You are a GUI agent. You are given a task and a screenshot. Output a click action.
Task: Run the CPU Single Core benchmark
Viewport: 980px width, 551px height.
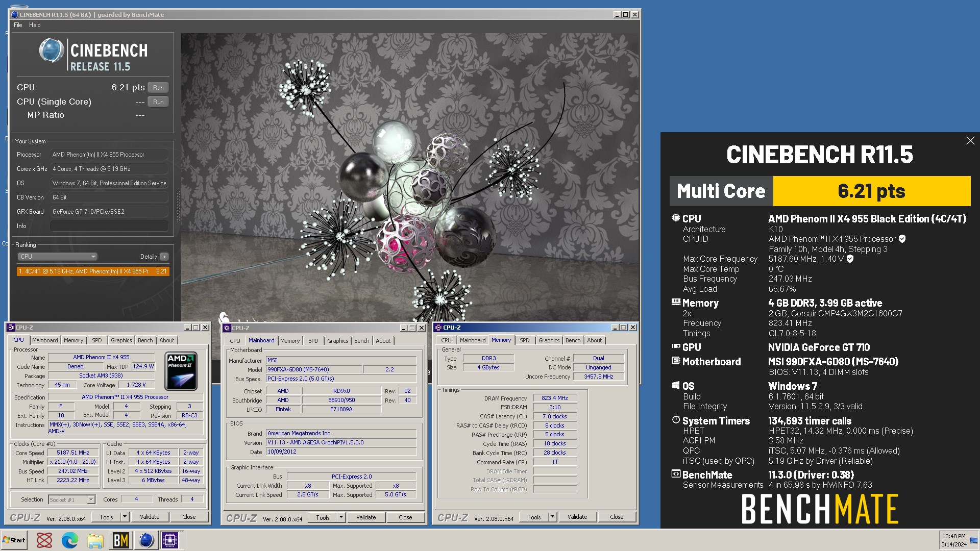point(158,102)
